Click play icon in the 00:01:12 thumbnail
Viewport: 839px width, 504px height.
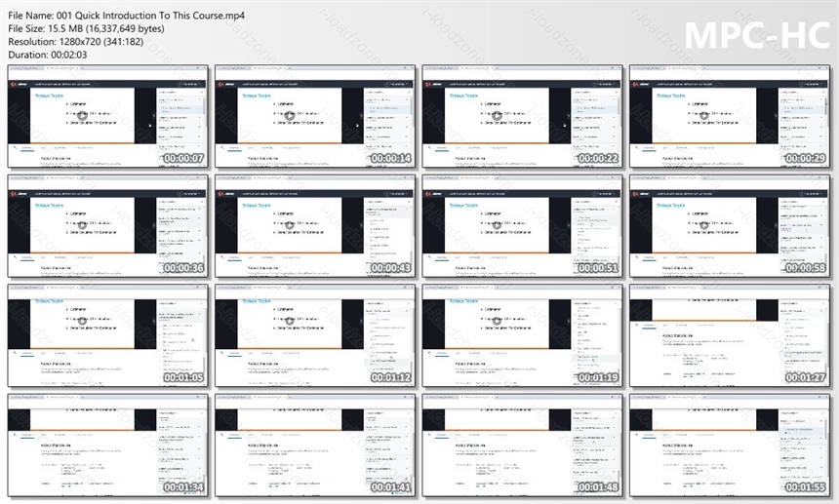click(290, 321)
